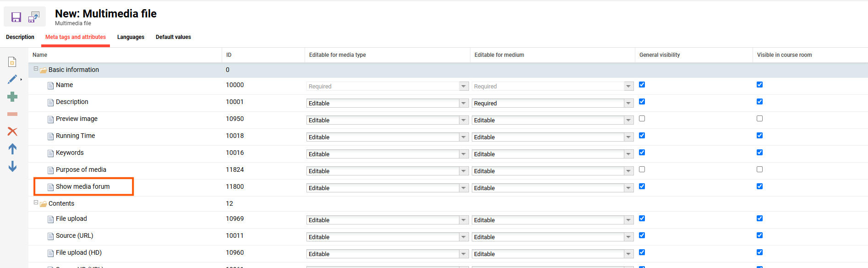The height and width of the screenshot is (268, 868).
Task: Enable General visibility for Preview image
Action: pyautogui.click(x=642, y=119)
